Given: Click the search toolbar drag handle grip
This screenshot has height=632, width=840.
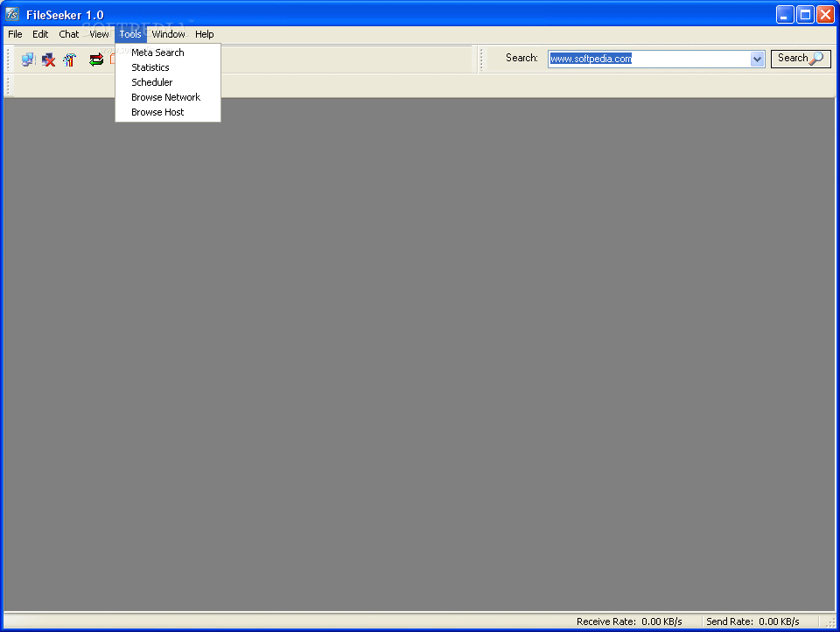Looking at the screenshot, I should [x=481, y=60].
